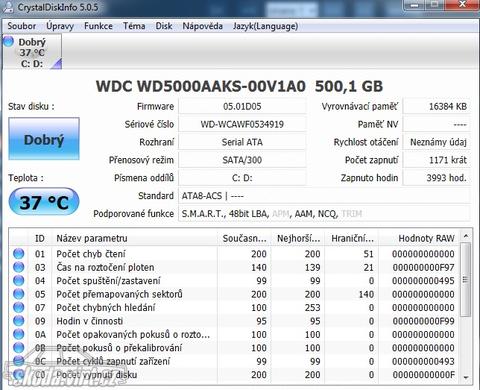
Task: Open the Téma menu
Action: [x=134, y=26]
